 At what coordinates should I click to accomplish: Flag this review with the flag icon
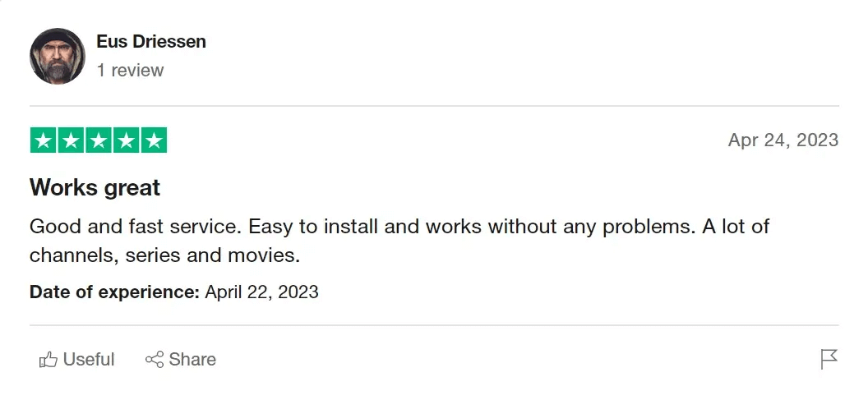tap(829, 359)
